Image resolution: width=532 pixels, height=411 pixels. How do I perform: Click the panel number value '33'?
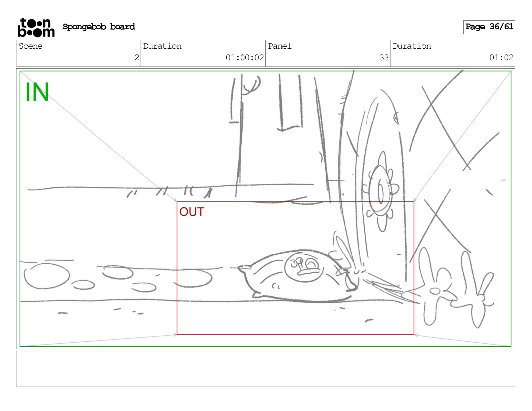coord(384,58)
